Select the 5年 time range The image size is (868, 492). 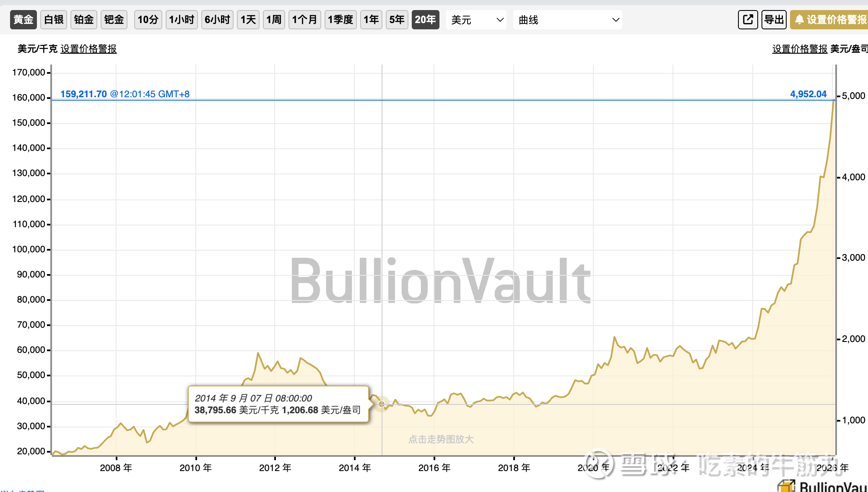397,20
